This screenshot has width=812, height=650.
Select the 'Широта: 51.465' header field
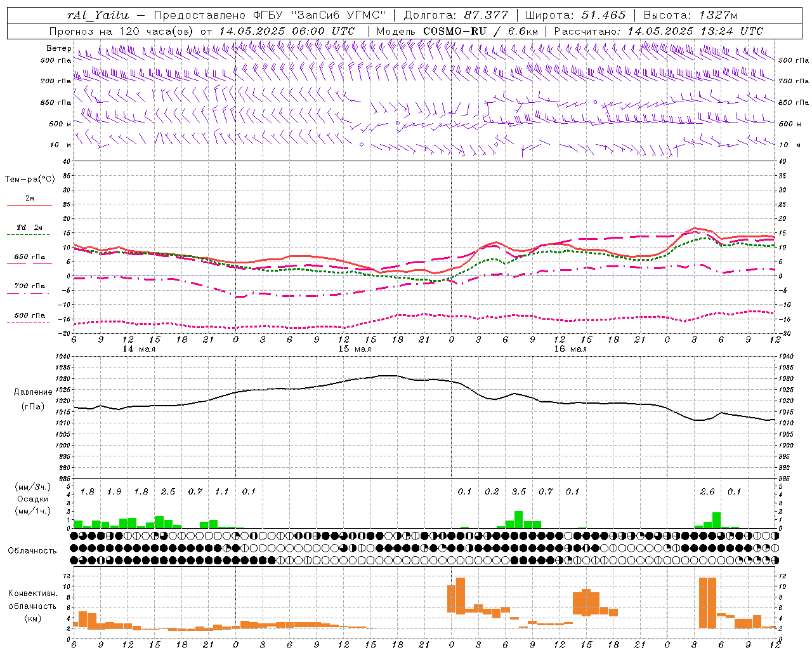click(x=575, y=15)
